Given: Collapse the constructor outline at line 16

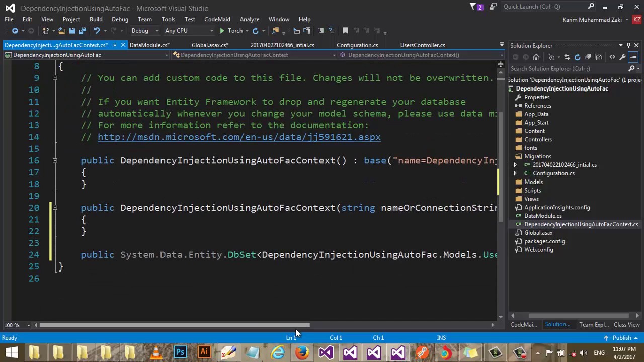Looking at the screenshot, I should (55, 160).
